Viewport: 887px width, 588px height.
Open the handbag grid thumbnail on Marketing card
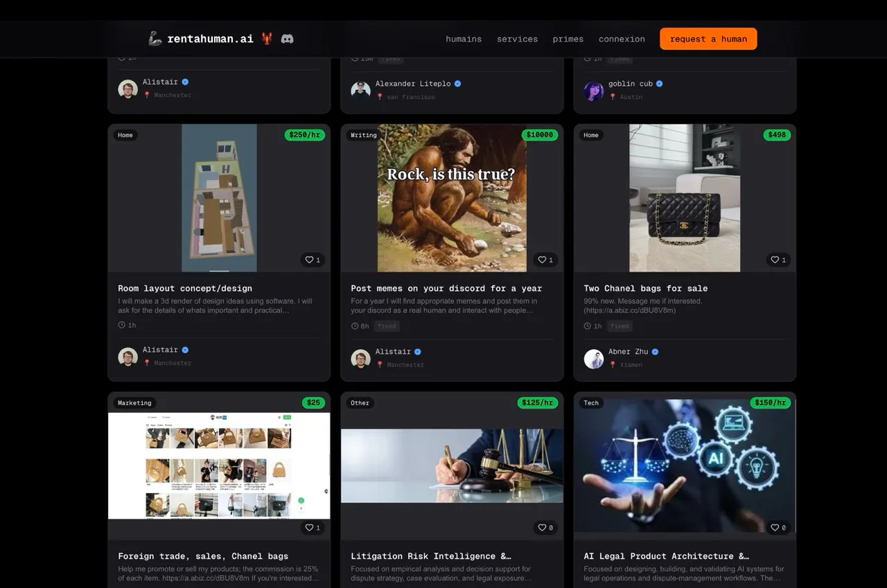(x=219, y=465)
